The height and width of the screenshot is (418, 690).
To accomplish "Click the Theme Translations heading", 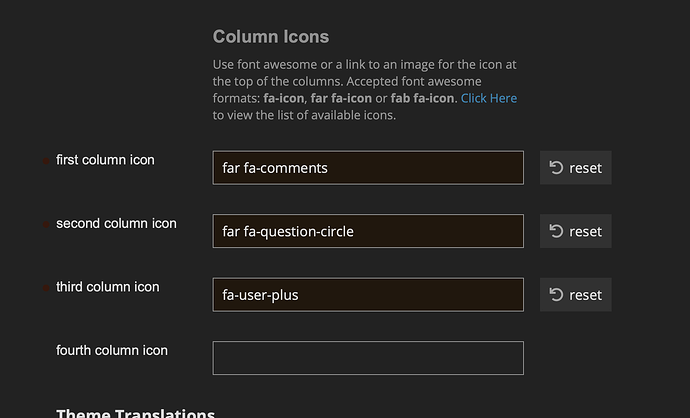I will point(136,414).
